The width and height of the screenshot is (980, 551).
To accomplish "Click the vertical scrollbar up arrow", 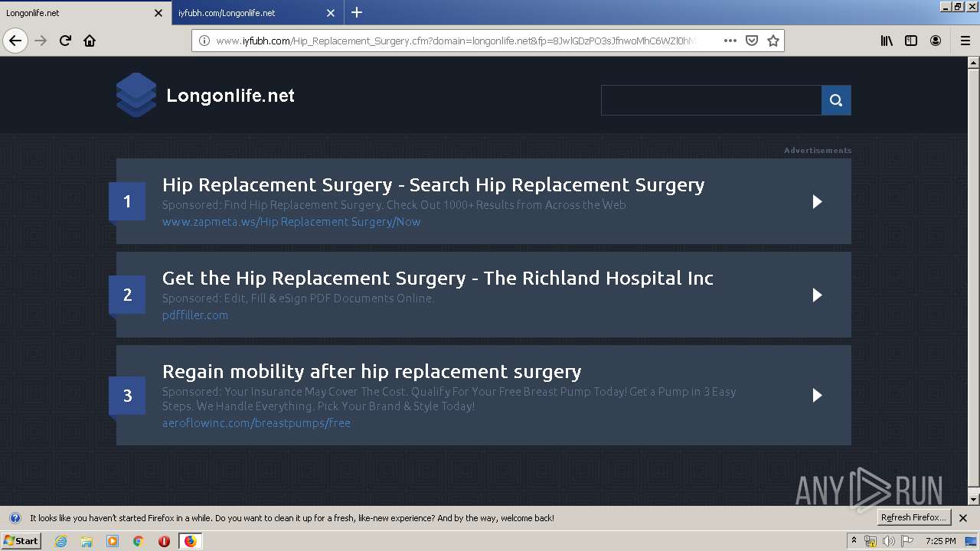I will coord(974,63).
